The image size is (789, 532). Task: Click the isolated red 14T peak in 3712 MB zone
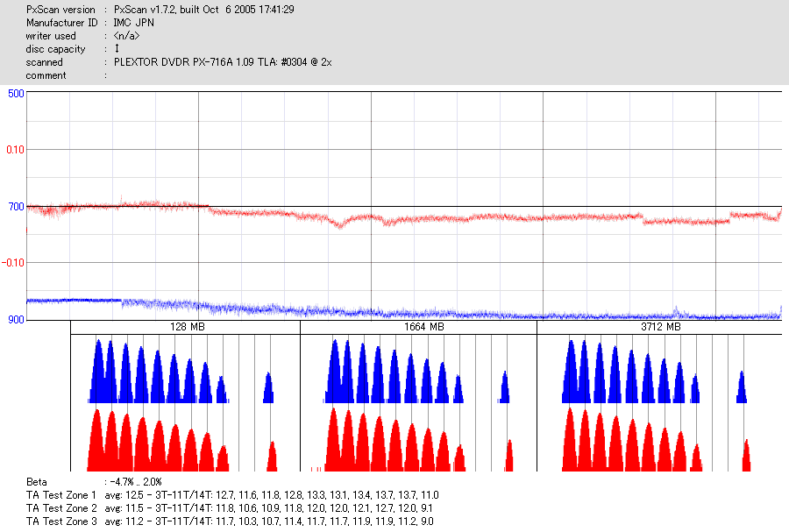click(746, 455)
